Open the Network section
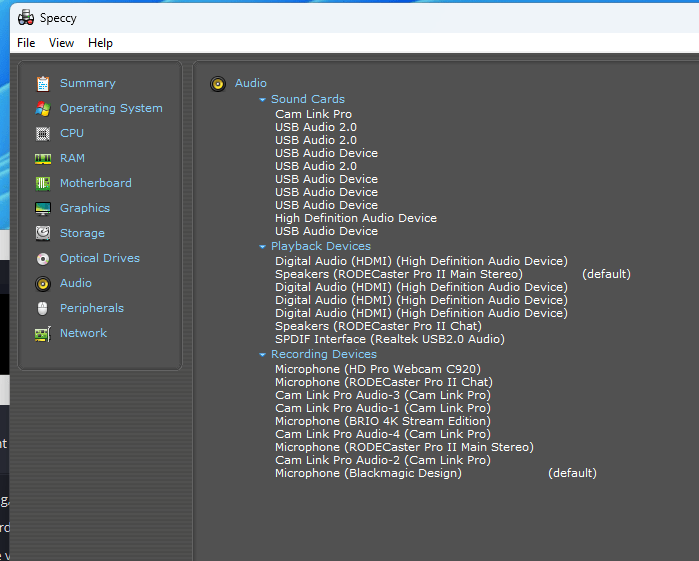Image resolution: width=699 pixels, height=561 pixels. [x=83, y=333]
